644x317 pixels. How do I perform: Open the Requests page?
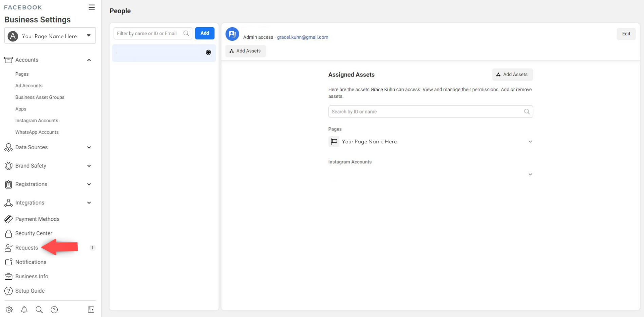[26, 248]
